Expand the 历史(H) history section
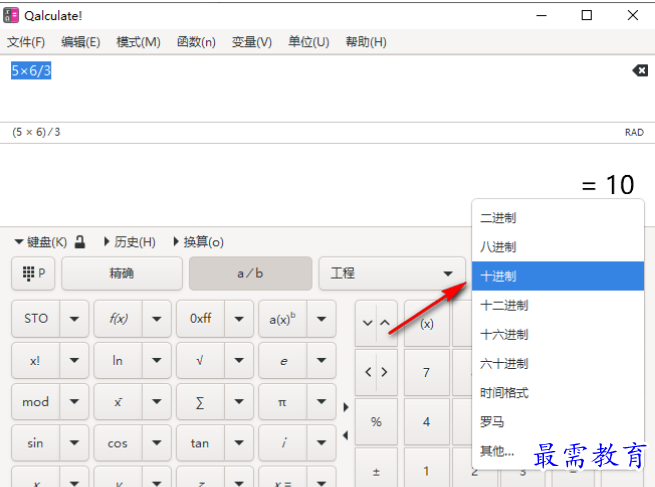This screenshot has width=655, height=487. (x=130, y=242)
